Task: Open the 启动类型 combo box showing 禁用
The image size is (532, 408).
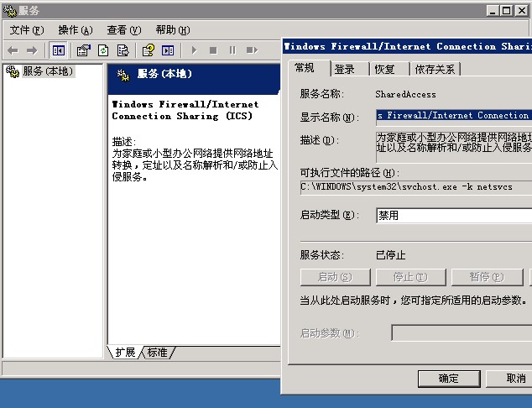Action: click(x=453, y=215)
